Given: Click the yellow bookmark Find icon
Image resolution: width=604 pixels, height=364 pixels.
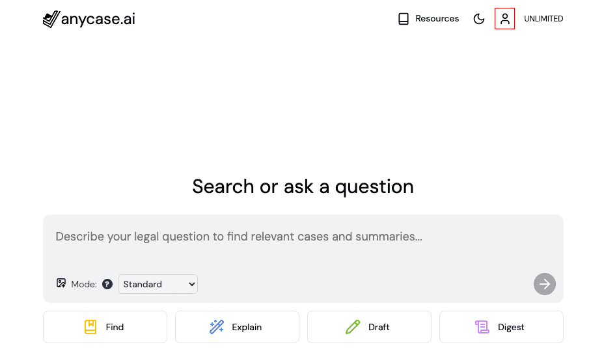Looking at the screenshot, I should 90,327.
